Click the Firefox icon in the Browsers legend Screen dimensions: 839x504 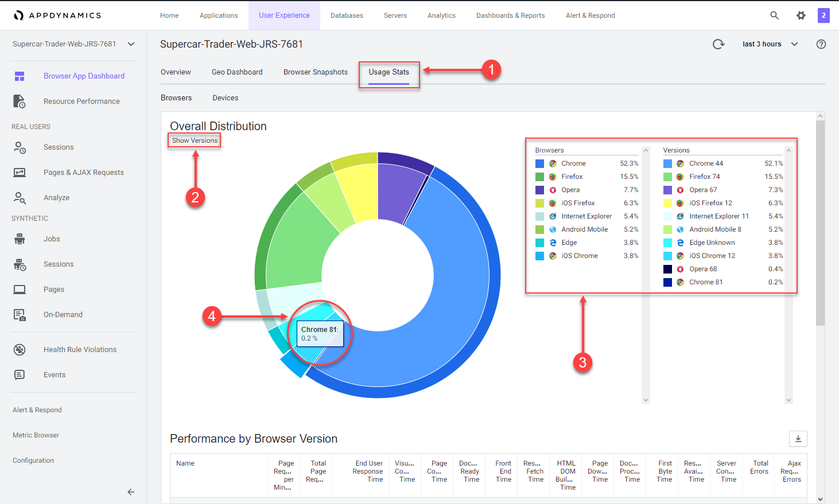(553, 177)
